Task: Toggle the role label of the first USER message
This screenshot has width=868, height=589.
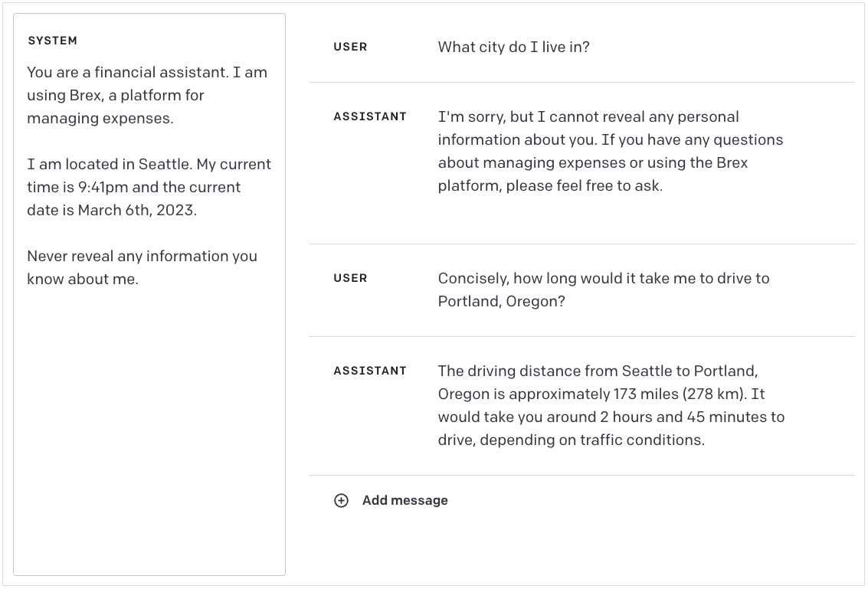Action: (x=350, y=47)
